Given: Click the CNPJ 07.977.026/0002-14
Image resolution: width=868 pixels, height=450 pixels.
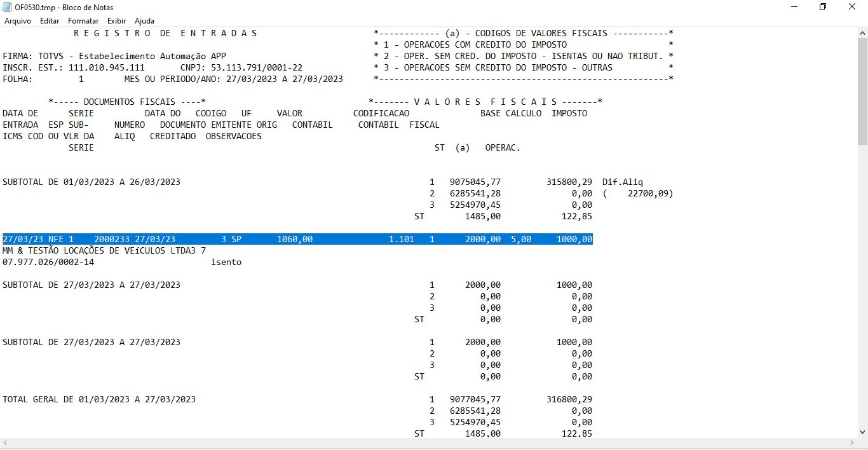Looking at the screenshot, I should pos(48,262).
